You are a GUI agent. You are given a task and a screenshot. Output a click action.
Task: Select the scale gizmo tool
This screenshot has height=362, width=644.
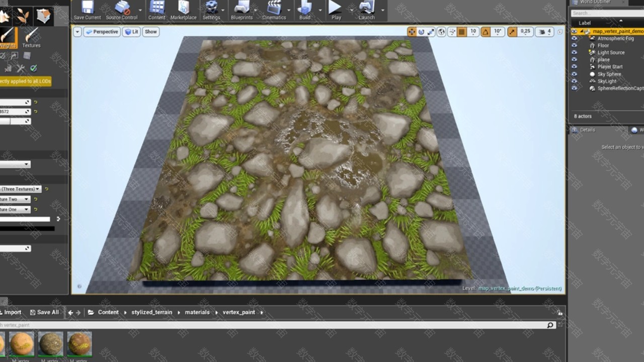tap(431, 32)
